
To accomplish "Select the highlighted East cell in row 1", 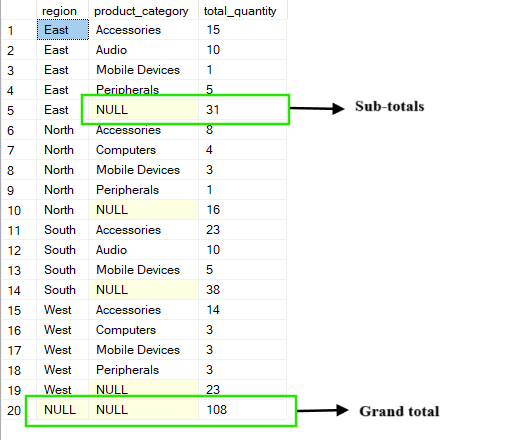I will [x=63, y=30].
